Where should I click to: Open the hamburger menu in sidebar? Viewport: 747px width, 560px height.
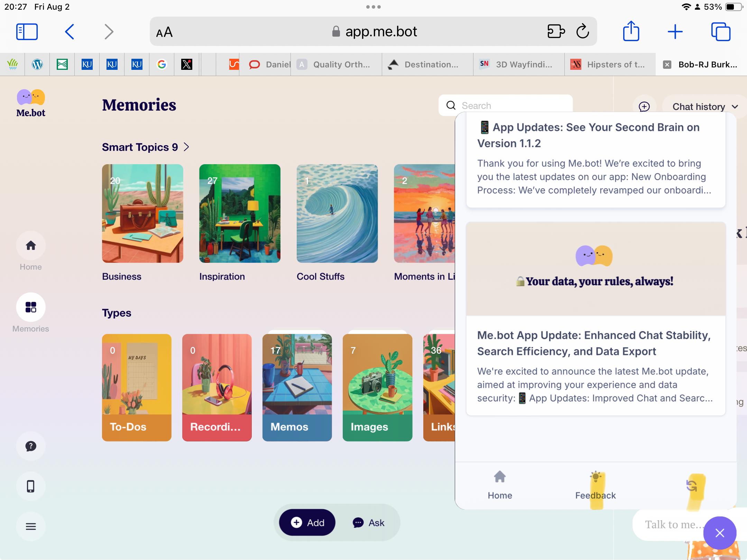coord(31,526)
